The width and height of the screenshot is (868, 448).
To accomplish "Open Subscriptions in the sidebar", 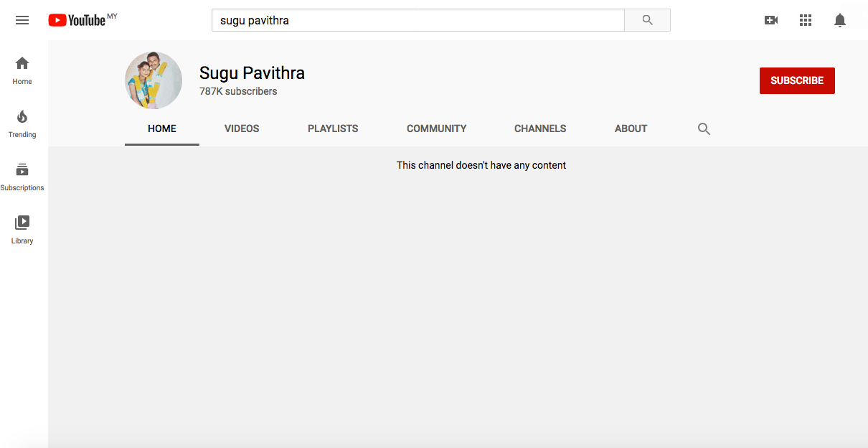I will (22, 177).
